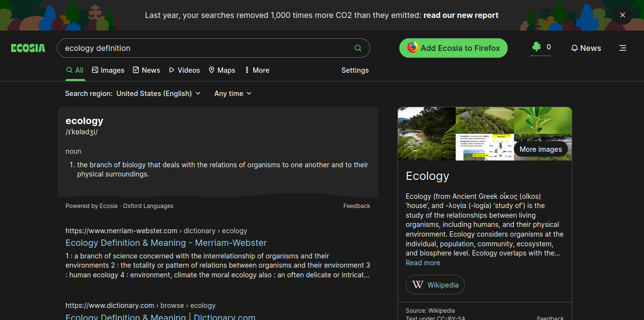
Task: Click Add Ecosia to Firefox button
Action: tap(453, 48)
